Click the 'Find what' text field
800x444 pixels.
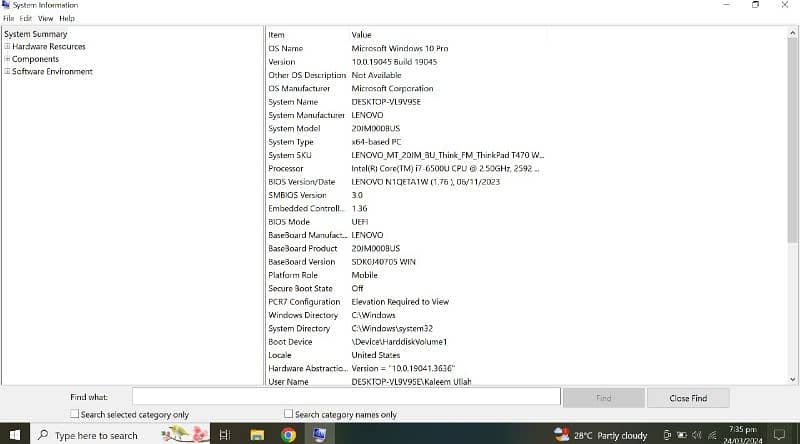pyautogui.click(x=345, y=397)
